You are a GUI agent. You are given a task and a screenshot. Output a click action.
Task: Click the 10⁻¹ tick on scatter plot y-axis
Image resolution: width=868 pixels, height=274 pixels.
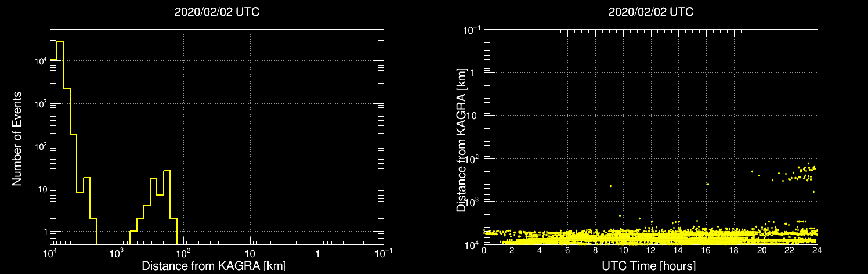click(x=472, y=29)
